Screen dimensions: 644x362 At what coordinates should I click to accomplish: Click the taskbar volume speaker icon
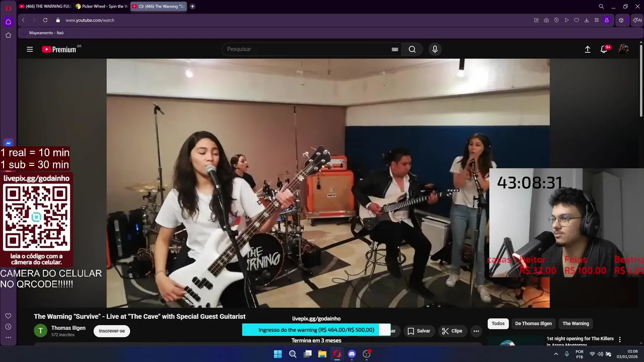[600, 354]
